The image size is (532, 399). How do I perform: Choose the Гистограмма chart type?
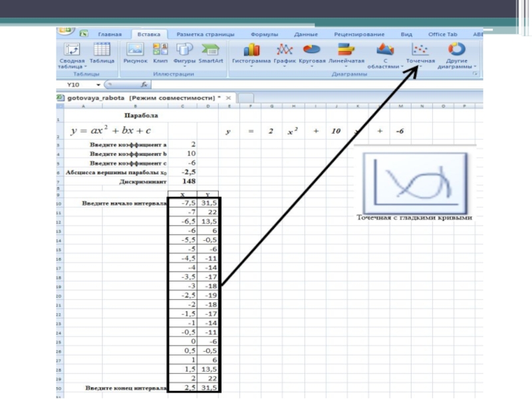pos(251,53)
